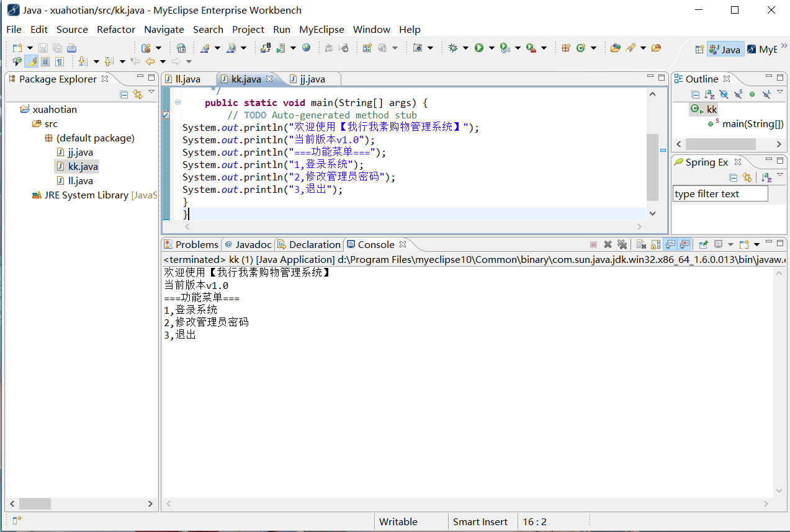Open dropdown arrow next to New Class icon

pyautogui.click(x=594, y=48)
